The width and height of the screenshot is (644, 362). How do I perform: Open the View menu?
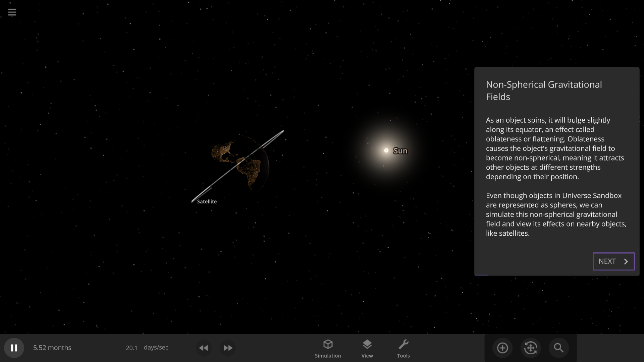(367, 349)
